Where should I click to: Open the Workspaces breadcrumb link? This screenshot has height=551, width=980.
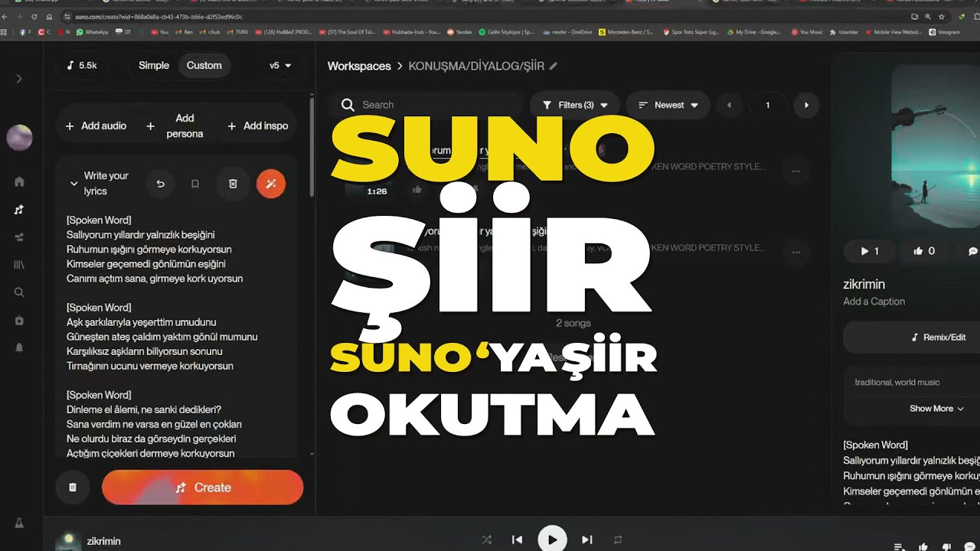359,66
